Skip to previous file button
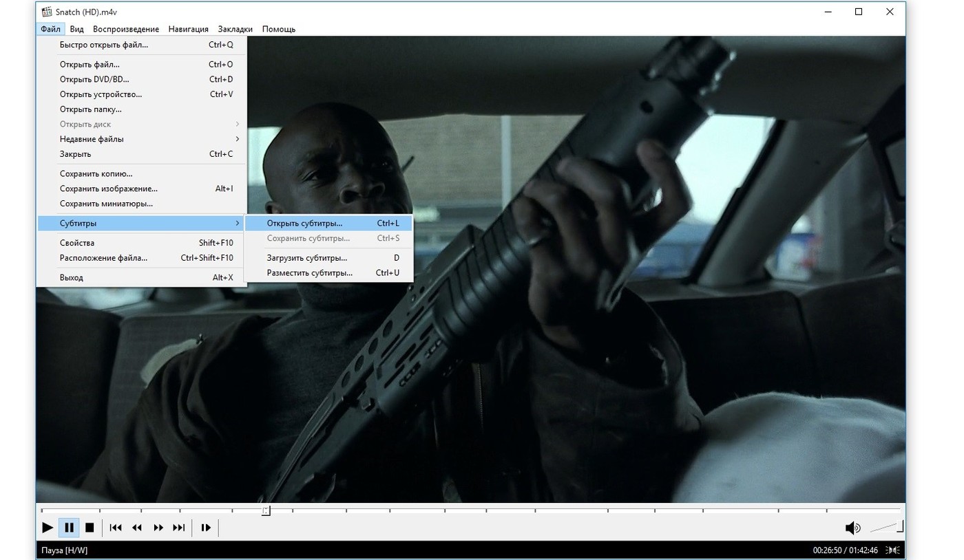Viewport: 964px width, 560px height. pos(116,528)
